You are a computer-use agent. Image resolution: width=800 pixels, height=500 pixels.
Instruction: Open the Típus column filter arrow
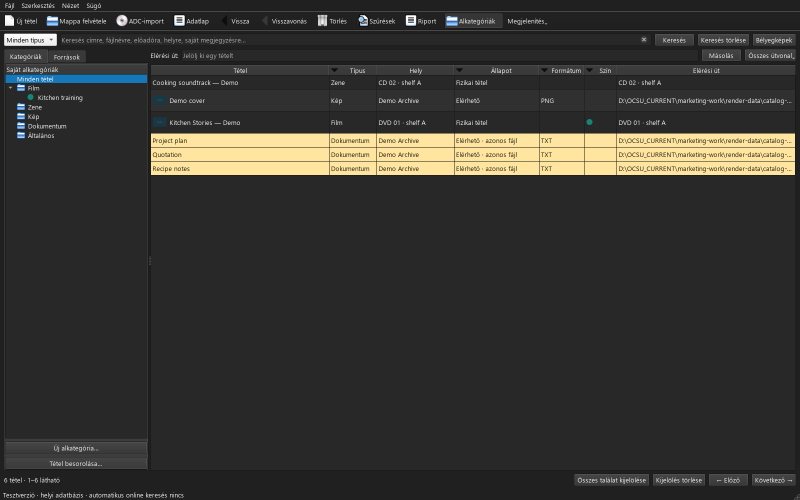pyautogui.click(x=335, y=70)
